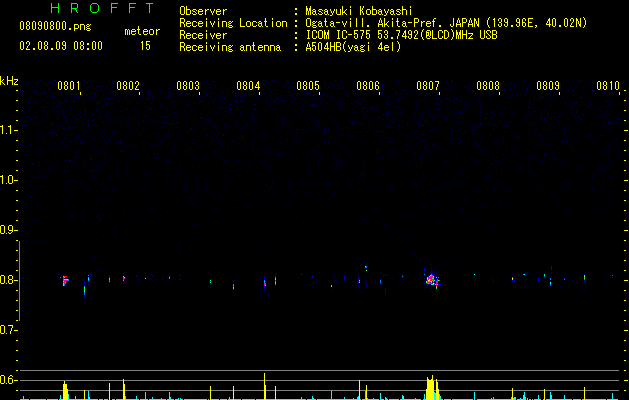Click the meteor echo just before 0801
Screen dimensions: 629x400
[x=65, y=280]
